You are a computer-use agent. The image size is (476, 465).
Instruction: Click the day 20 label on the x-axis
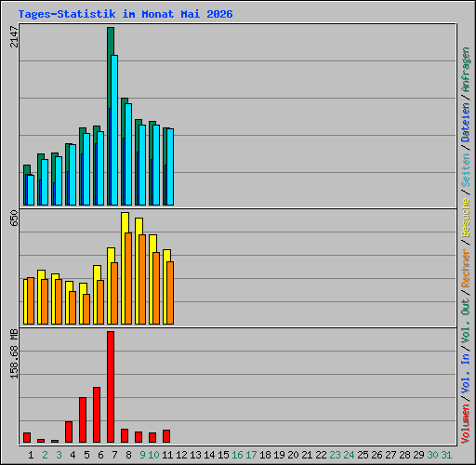tap(293, 455)
